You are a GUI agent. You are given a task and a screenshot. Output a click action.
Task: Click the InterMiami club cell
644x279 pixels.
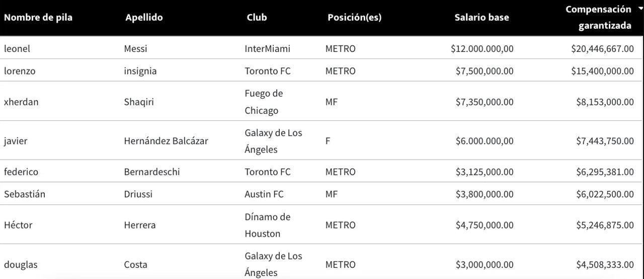coord(267,49)
